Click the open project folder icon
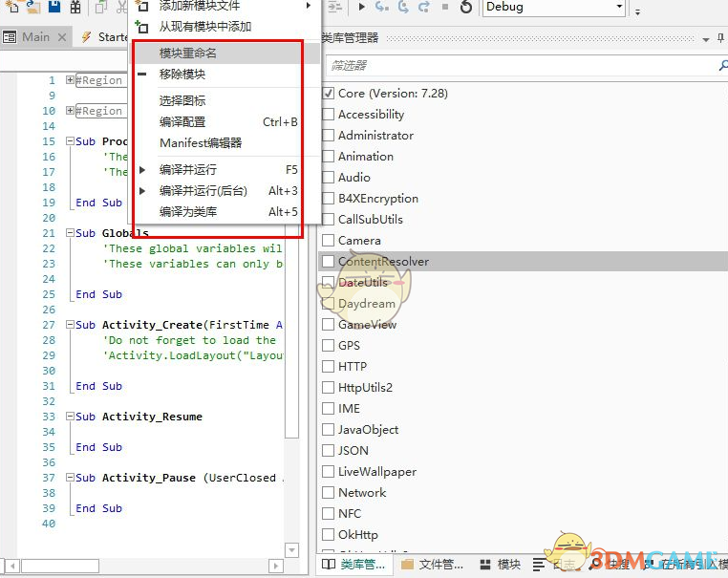728x578 pixels. pos(32,6)
